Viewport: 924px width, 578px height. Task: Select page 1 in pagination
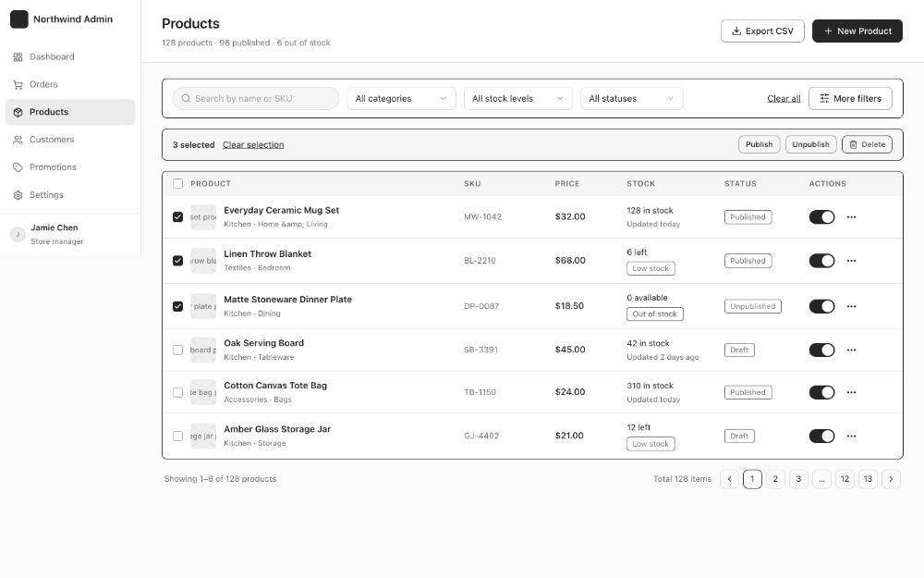(752, 479)
